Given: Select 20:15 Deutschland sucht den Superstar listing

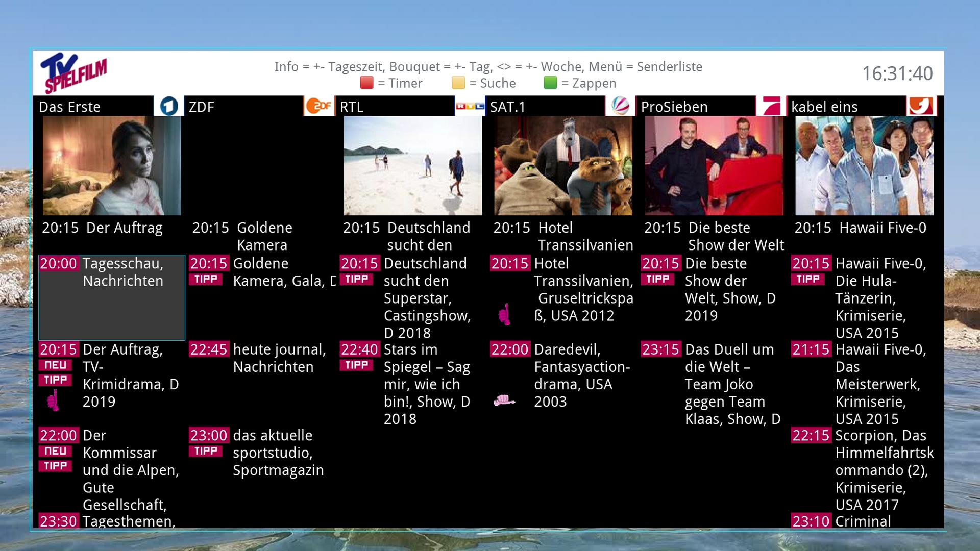Looking at the screenshot, I should (413, 298).
